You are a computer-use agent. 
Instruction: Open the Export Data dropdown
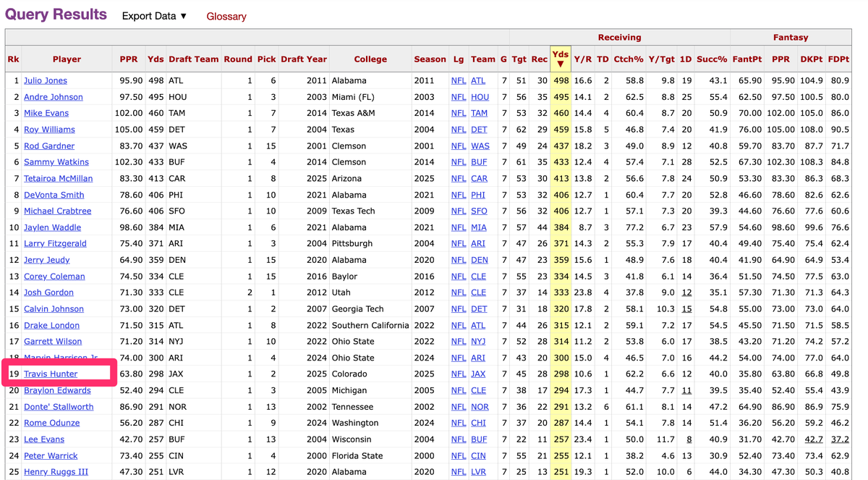154,16
